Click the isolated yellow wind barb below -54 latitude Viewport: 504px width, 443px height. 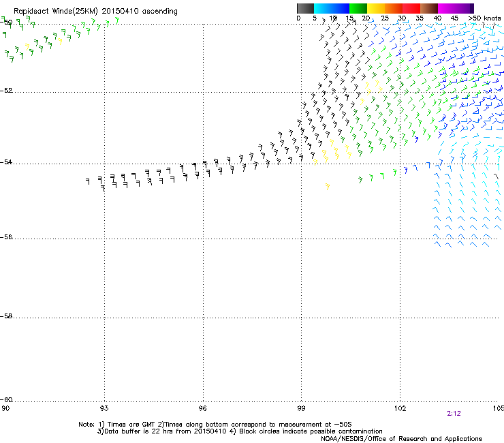click(x=327, y=186)
